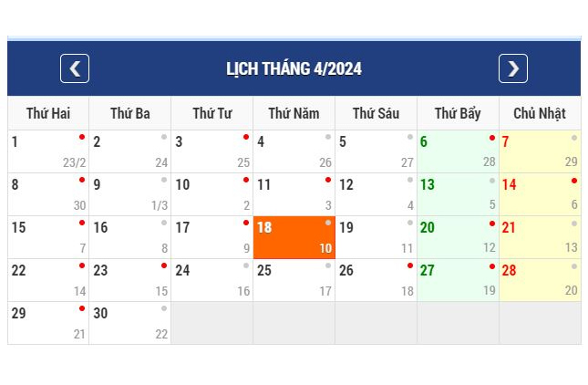Click the Chủ Nhật column header
The height and width of the screenshot is (385, 588).
[x=540, y=113]
